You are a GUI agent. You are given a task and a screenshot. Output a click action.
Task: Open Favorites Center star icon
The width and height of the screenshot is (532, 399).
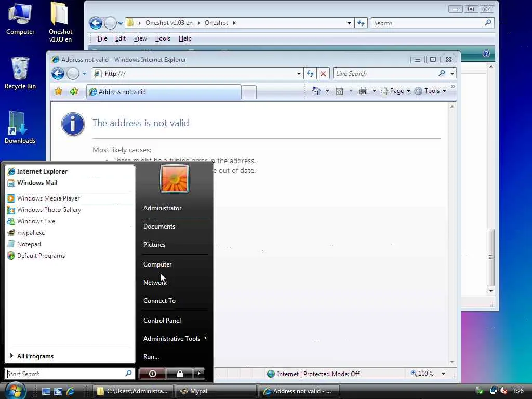tap(58, 91)
